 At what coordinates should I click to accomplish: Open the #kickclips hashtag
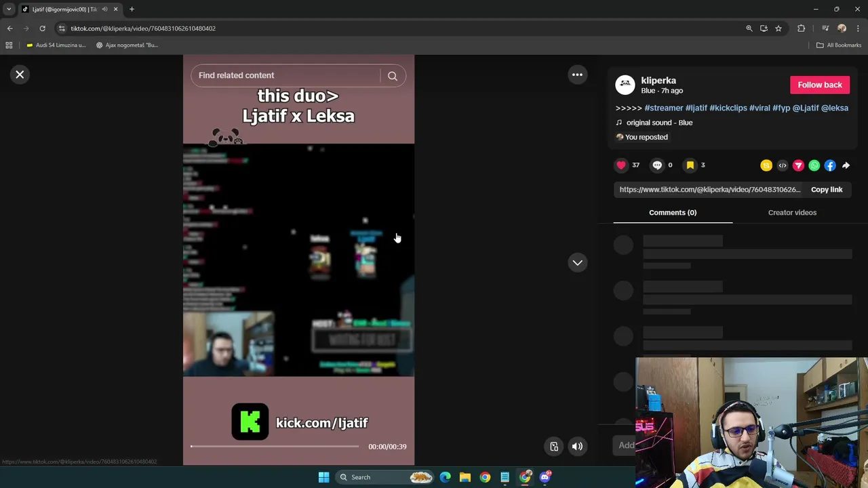[728, 108]
